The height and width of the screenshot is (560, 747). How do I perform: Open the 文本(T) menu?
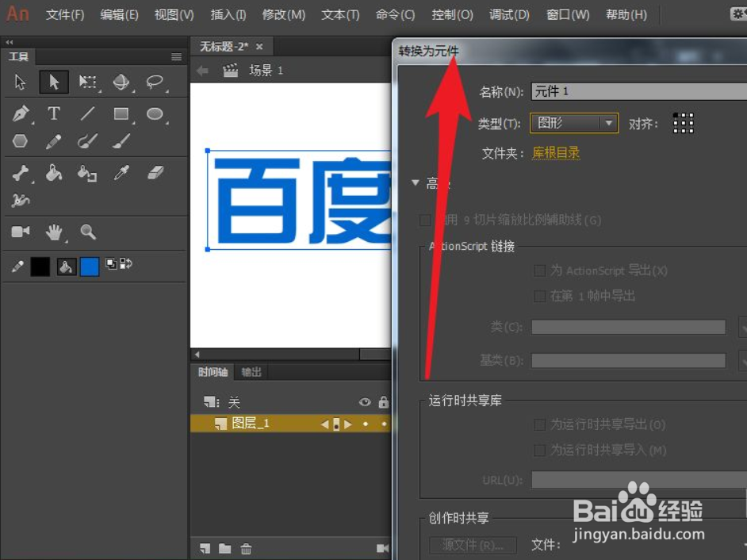[340, 15]
